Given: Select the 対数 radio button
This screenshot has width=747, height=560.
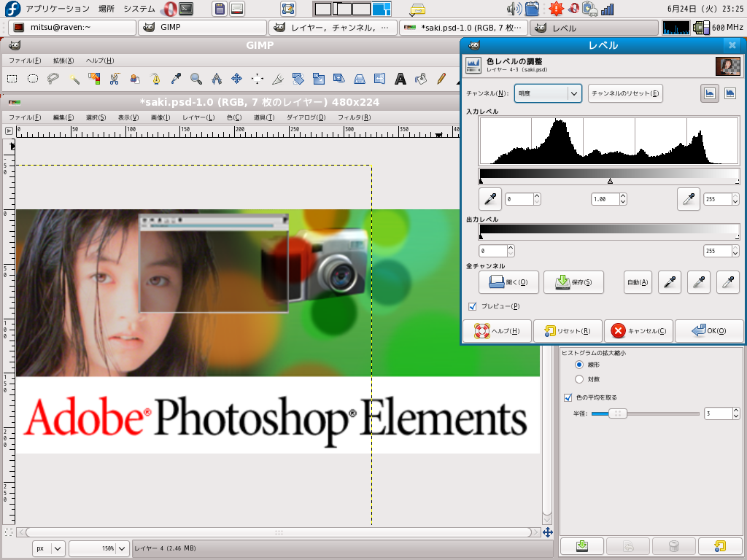Looking at the screenshot, I should pos(580,379).
